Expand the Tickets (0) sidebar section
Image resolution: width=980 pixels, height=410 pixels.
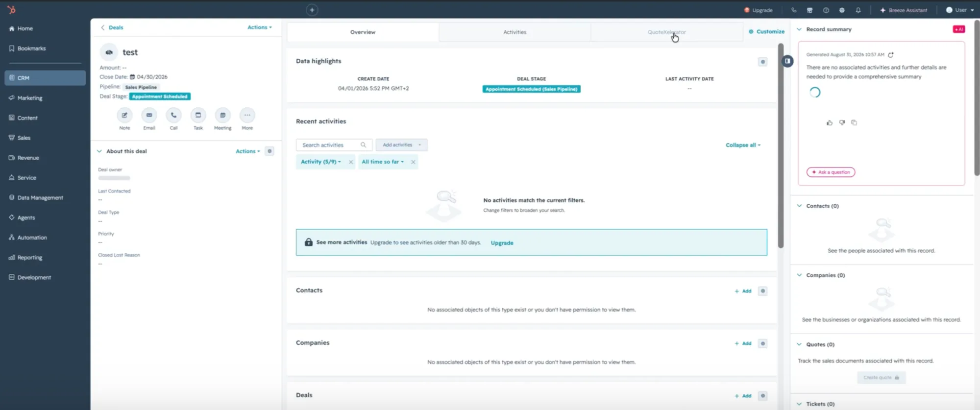799,404
